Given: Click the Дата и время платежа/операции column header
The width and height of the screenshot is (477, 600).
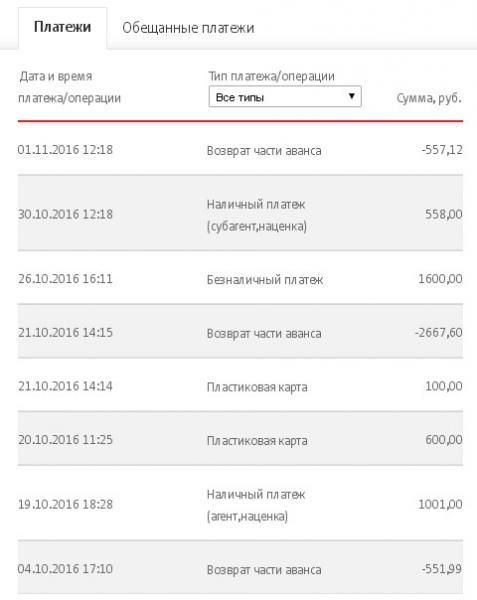Looking at the screenshot, I should pyautogui.click(x=70, y=87).
